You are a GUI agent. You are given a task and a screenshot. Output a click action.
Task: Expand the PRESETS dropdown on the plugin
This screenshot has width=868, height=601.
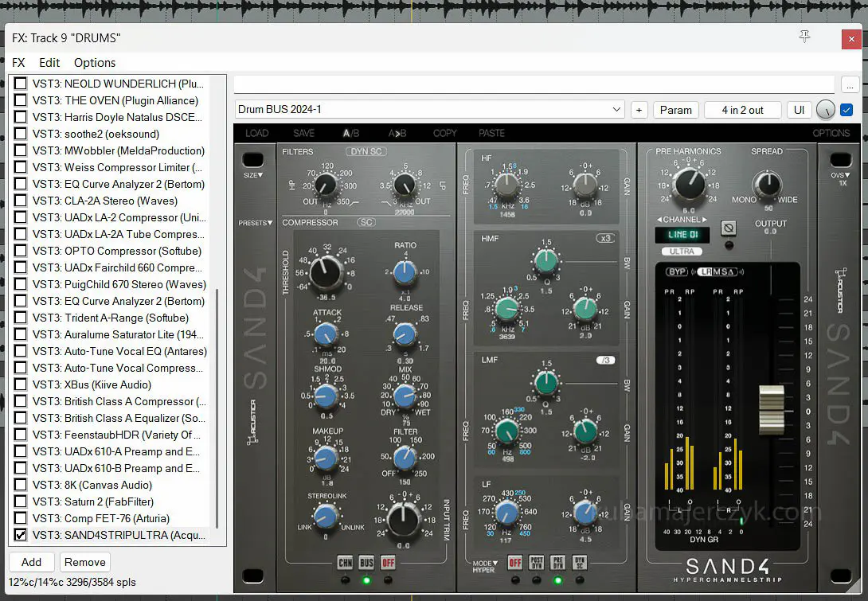pos(255,223)
